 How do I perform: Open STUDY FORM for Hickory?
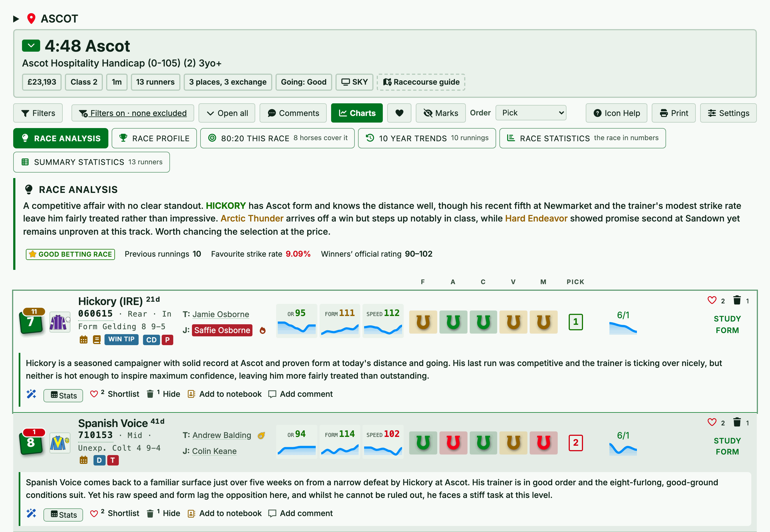(x=727, y=325)
